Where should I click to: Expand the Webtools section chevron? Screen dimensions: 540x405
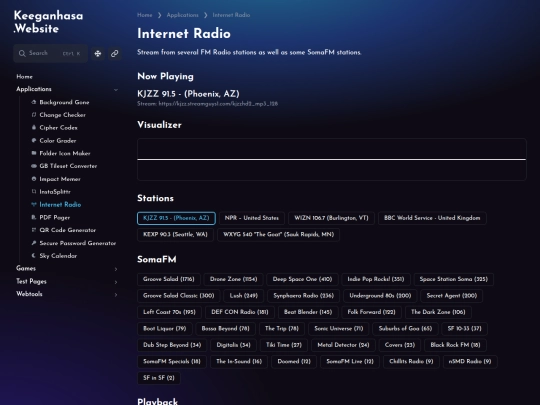point(116,295)
